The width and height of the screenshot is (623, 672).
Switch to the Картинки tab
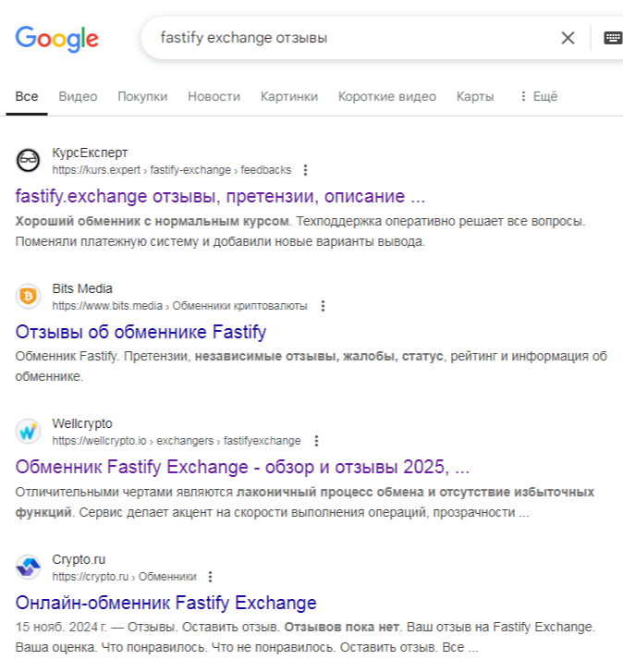tap(288, 96)
